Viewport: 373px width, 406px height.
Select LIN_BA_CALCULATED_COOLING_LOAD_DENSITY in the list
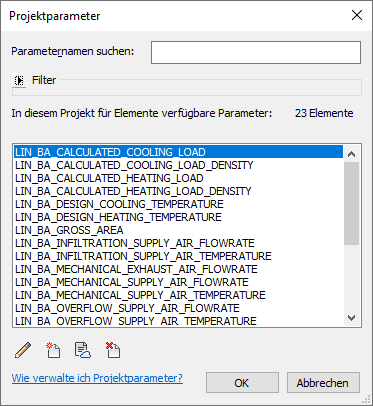[178, 165]
